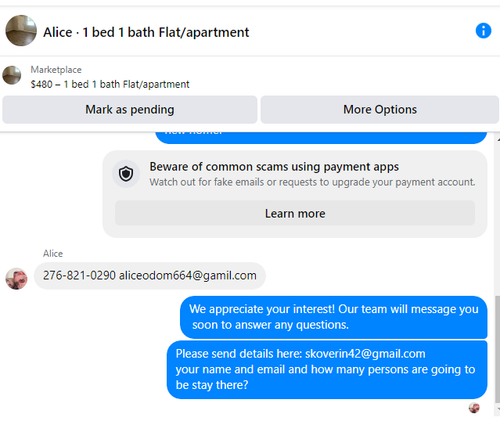
Task: Click Learn more about payment scams
Action: (x=295, y=213)
